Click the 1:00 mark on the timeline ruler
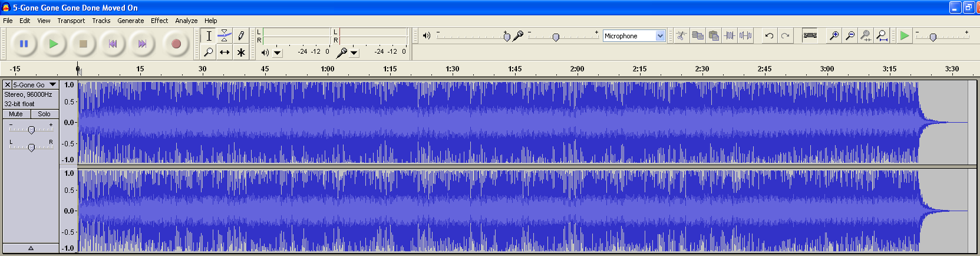 (328, 69)
